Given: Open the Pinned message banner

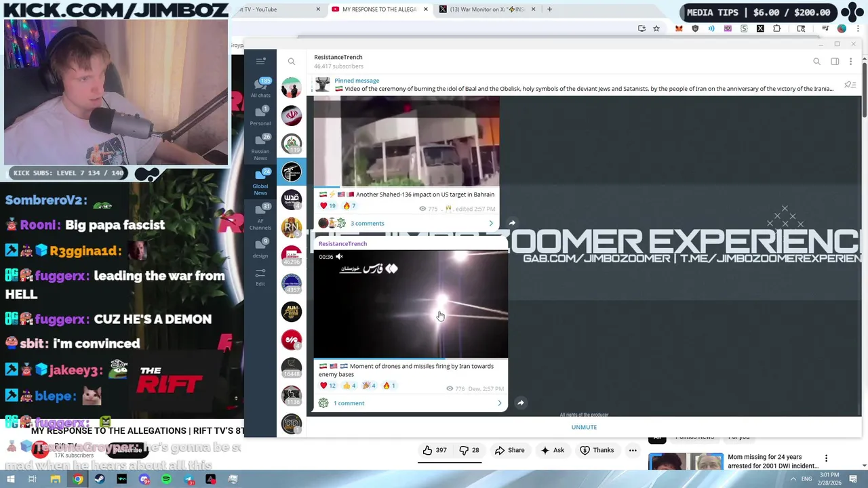Looking at the screenshot, I should click(x=573, y=85).
